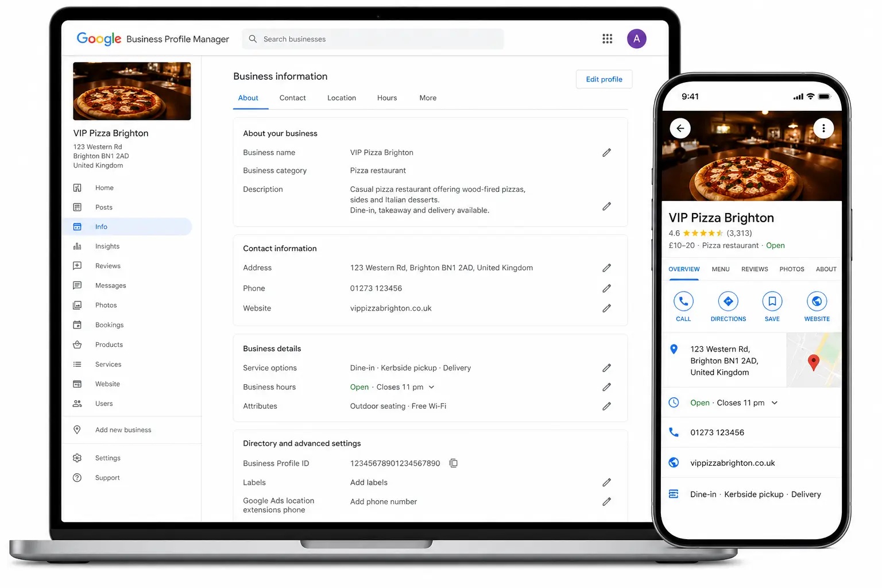Open Users in the sidebar
The height and width of the screenshot is (588, 882).
click(127, 404)
